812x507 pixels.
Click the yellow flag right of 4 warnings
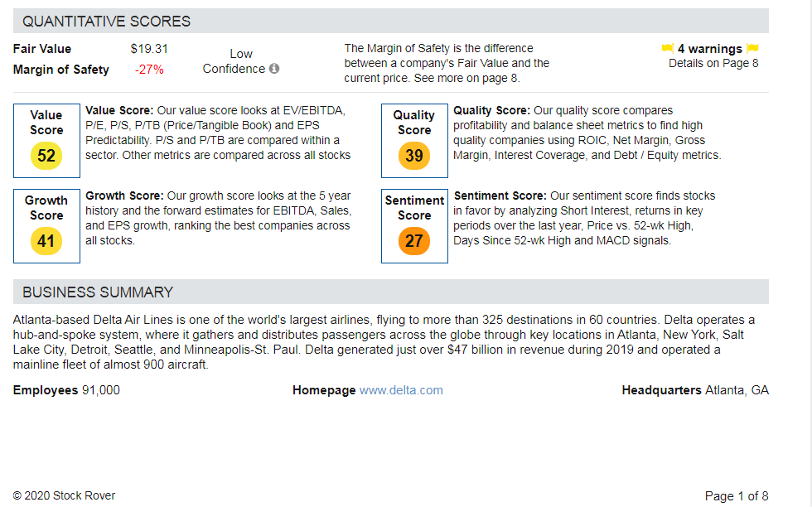(753, 49)
